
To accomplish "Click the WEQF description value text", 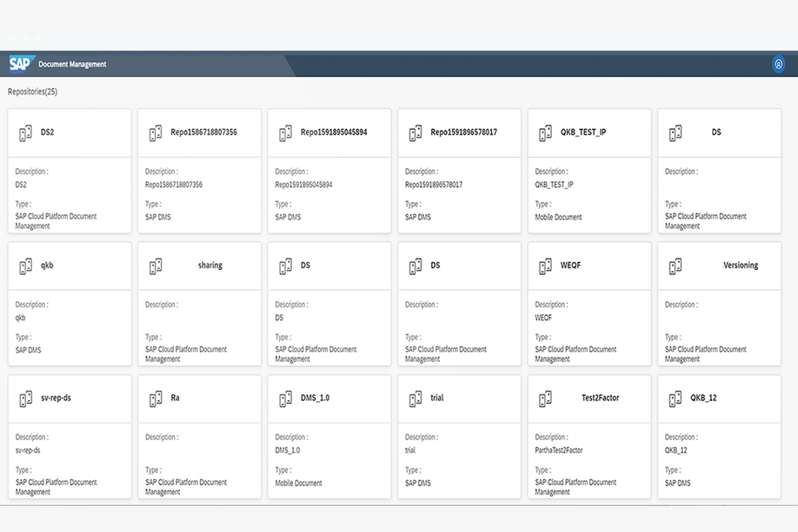I will click(x=543, y=317).
